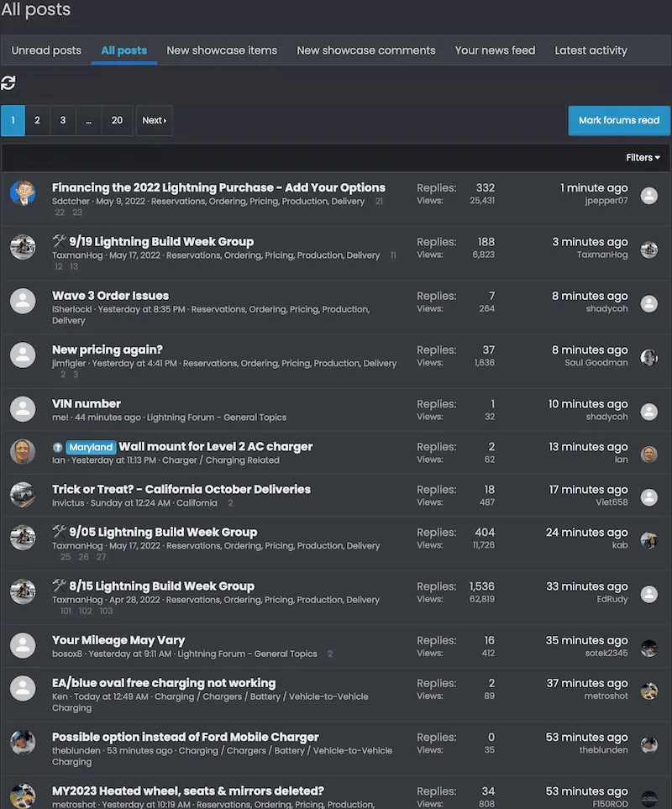Click me!'s avatar on VIN number thread
The image size is (672, 809).
click(23, 410)
